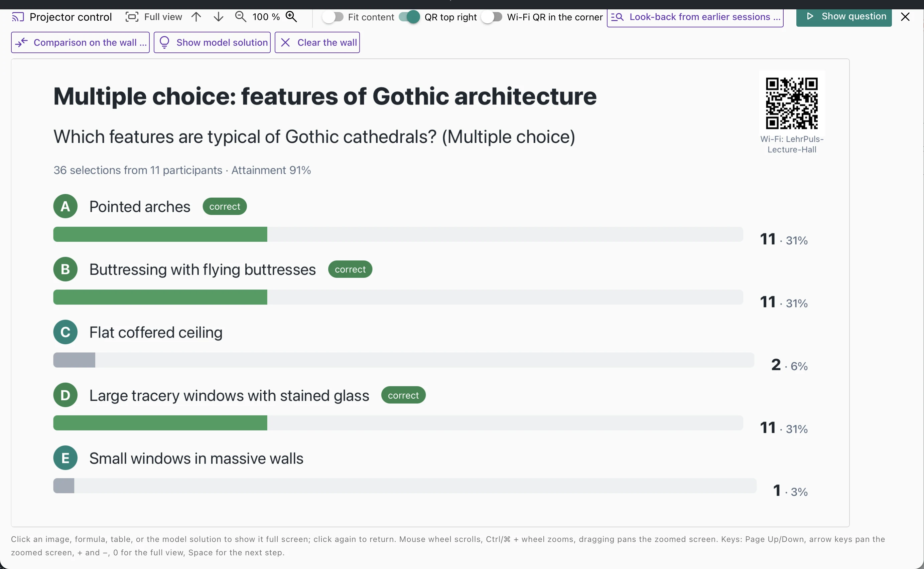Click the Pointed arches result bar
This screenshot has width=924, height=569.
coord(398,234)
